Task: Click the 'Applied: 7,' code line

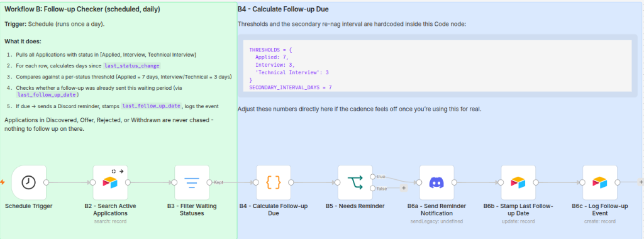Action: click(x=272, y=57)
